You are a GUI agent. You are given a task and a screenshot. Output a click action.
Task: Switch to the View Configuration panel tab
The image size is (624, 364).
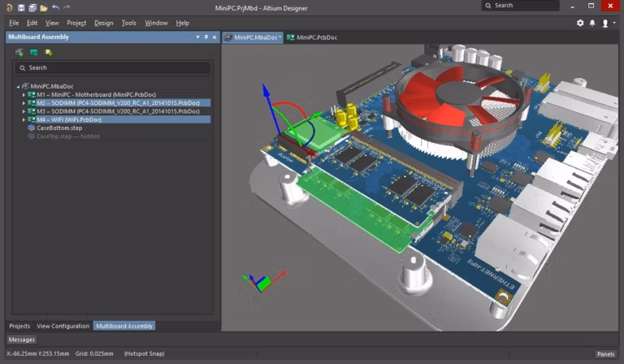point(63,326)
